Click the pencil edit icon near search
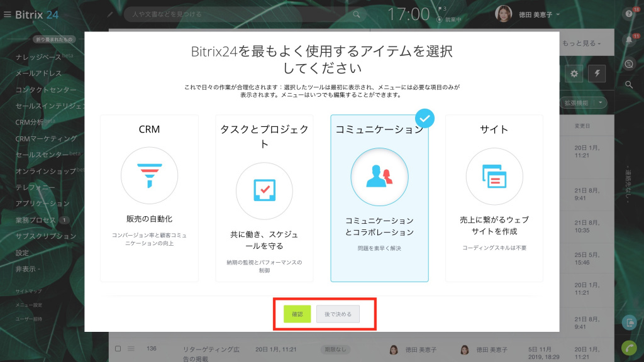644x362 pixels. click(x=110, y=14)
